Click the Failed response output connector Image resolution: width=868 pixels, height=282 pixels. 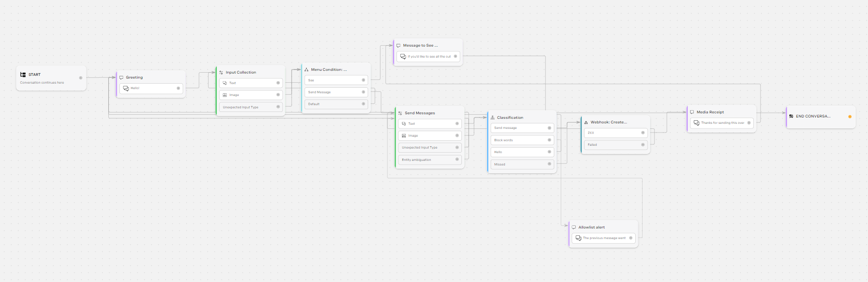point(643,144)
